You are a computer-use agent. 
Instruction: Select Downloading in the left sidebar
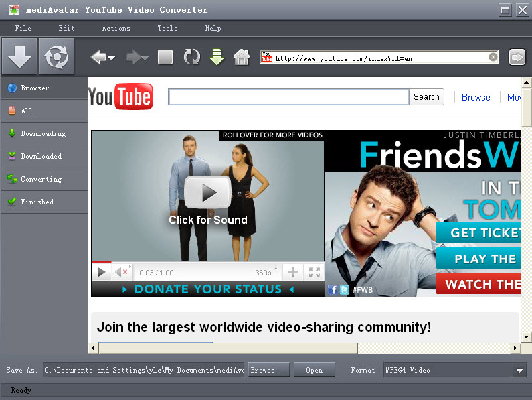[43, 133]
